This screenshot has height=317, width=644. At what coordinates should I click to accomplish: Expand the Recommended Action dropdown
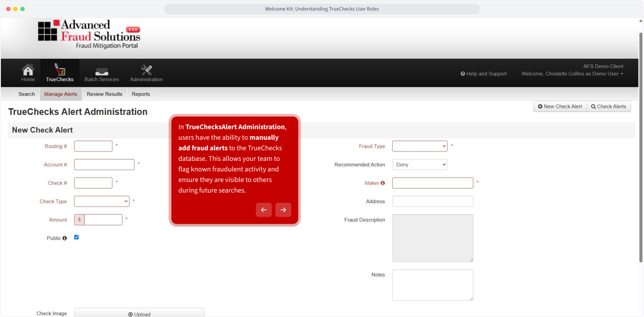pos(420,165)
